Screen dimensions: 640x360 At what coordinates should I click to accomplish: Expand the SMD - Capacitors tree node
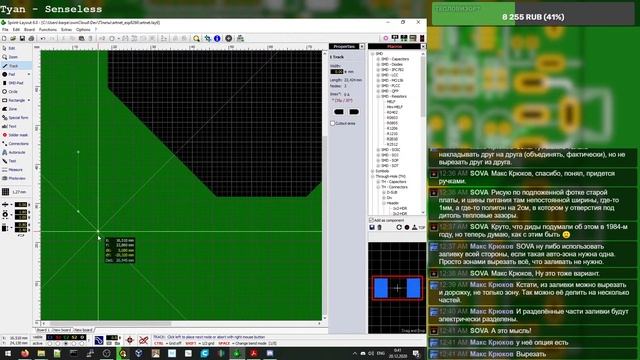pyautogui.click(x=378, y=59)
